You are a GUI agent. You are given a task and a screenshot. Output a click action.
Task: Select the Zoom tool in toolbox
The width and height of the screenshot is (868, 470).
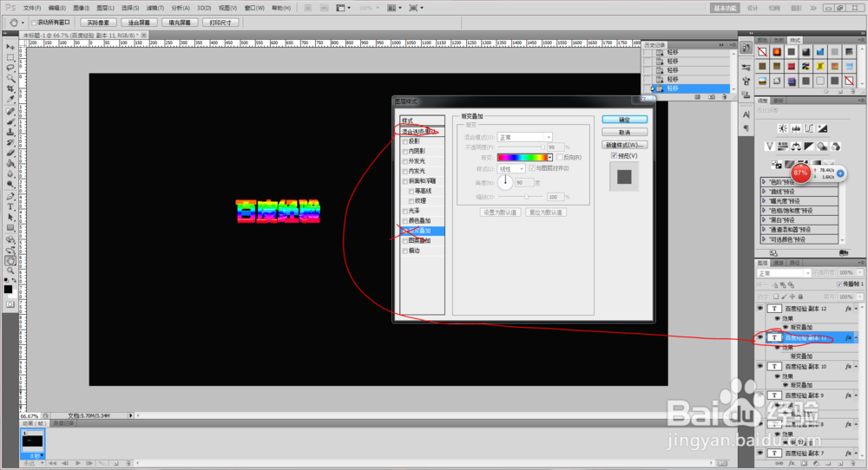pyautogui.click(x=10, y=271)
